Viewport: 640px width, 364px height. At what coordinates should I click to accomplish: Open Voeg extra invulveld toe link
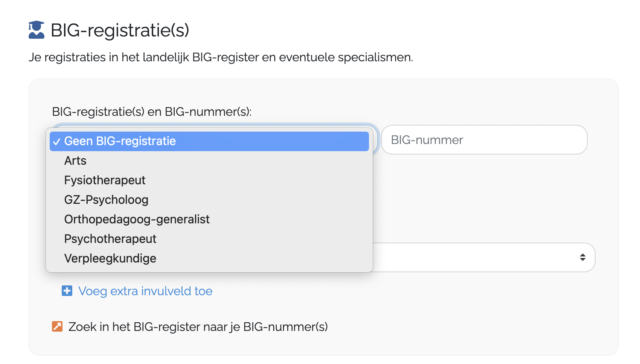145,291
